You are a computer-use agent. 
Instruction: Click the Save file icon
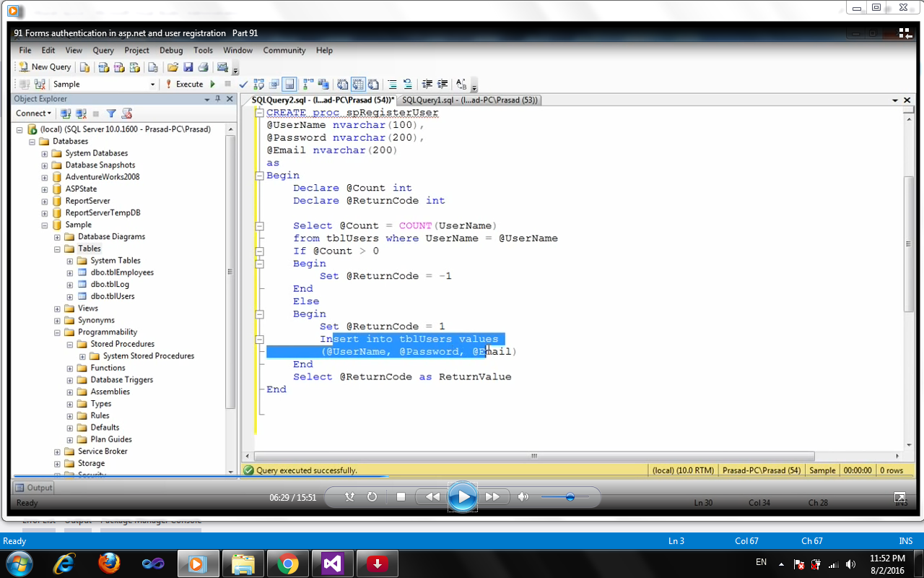tap(188, 67)
